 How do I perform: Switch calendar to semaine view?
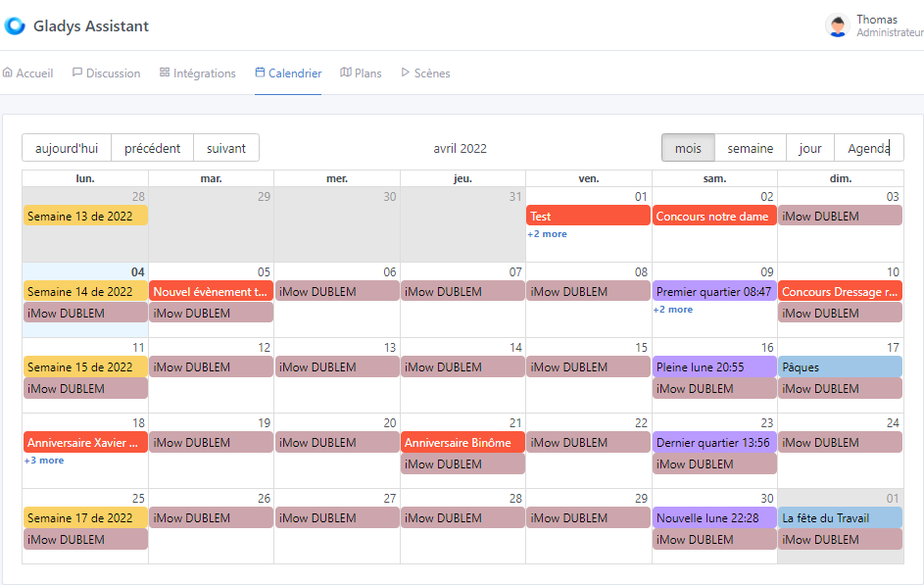pos(751,148)
